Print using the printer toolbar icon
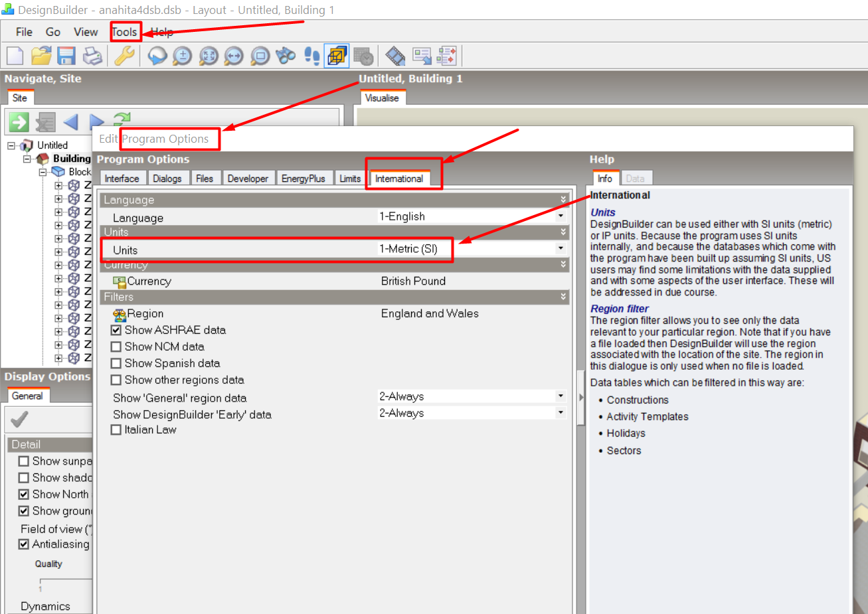 coord(93,56)
